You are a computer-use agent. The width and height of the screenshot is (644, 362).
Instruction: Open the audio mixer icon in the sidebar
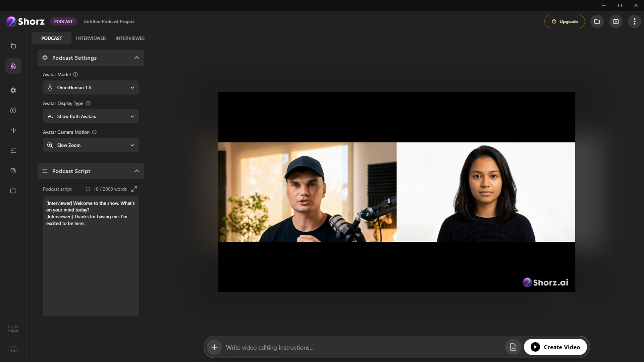point(13,130)
